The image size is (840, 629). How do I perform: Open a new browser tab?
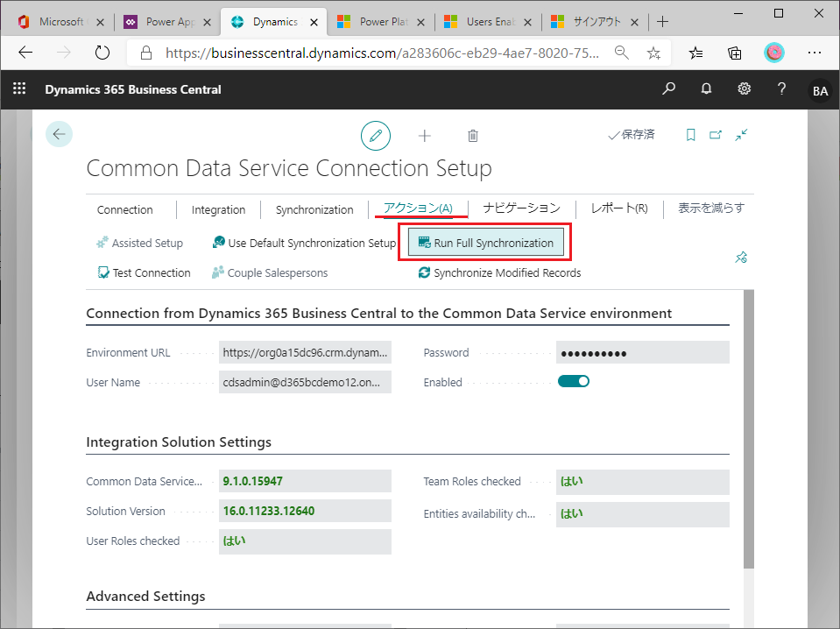(663, 21)
